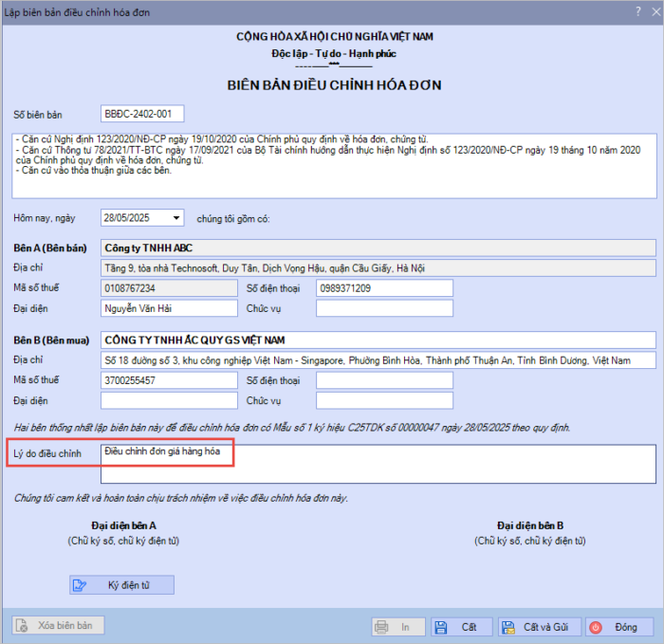Image resolution: width=664 pixels, height=644 pixels.
Task: Click the Lý do điều chỉnh text box
Action: [x=378, y=464]
